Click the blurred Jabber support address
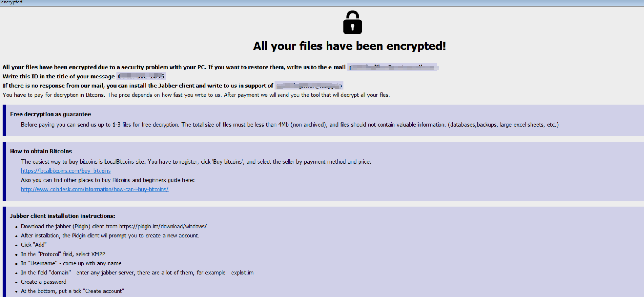Screen dimensions: 644x297 coord(309,86)
